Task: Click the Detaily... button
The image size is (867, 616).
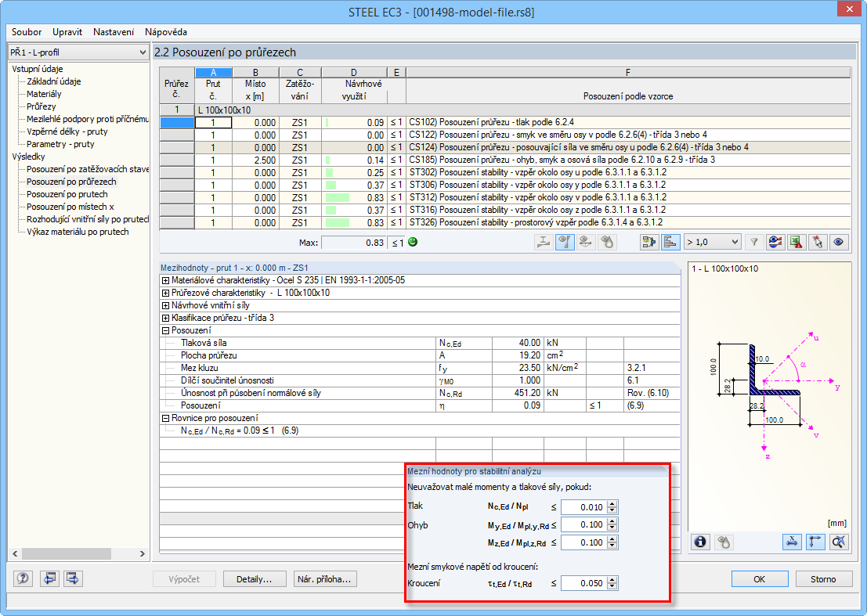Action: pos(255,579)
